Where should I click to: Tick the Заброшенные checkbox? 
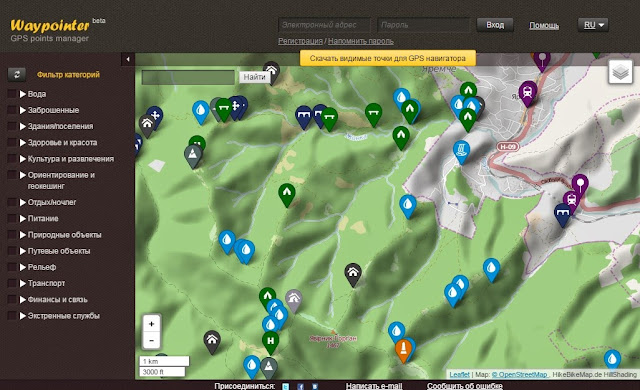pyautogui.click(x=12, y=110)
